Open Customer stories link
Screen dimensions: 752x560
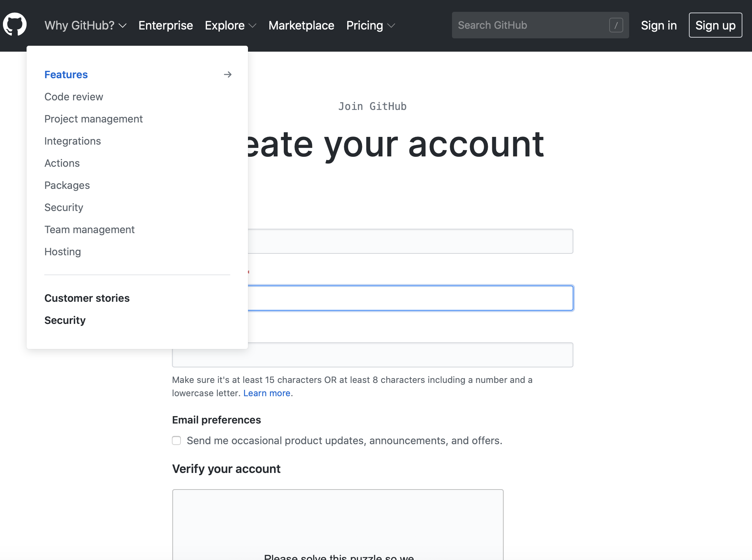(x=87, y=298)
